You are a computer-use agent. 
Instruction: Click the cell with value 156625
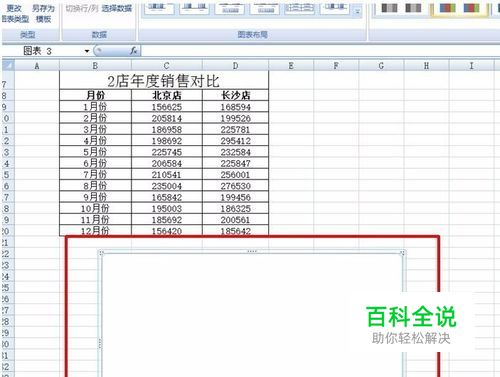(167, 107)
